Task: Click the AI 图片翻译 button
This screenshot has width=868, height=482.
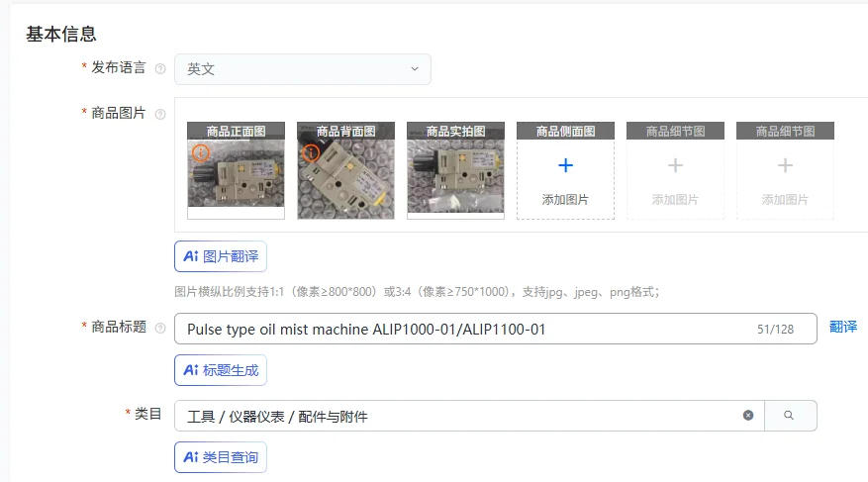Action: coord(220,256)
